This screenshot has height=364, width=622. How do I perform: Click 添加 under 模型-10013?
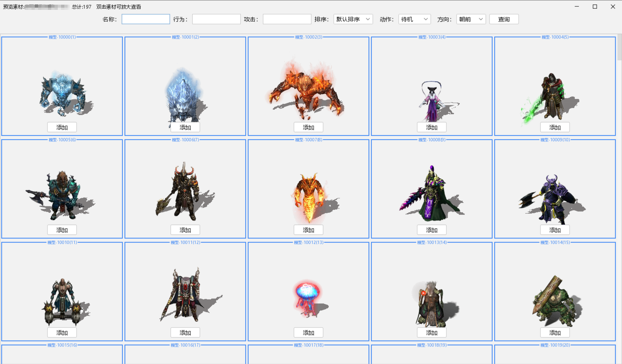click(432, 333)
